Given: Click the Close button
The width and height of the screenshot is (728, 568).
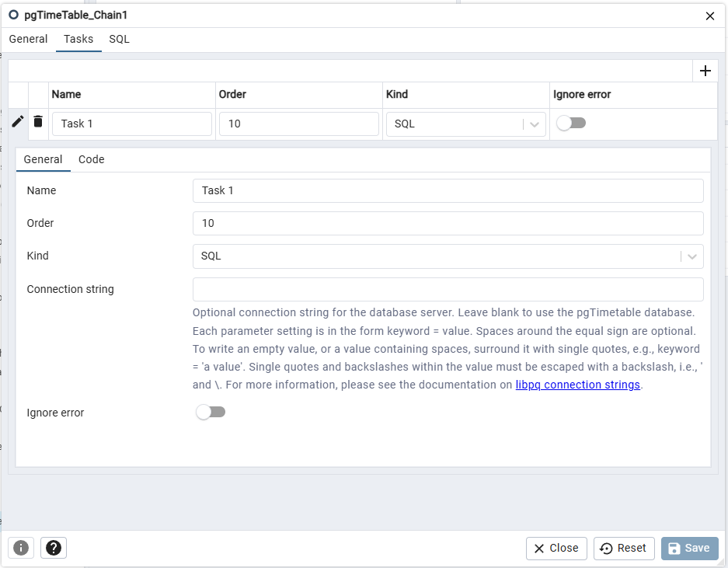Looking at the screenshot, I should click(x=556, y=548).
